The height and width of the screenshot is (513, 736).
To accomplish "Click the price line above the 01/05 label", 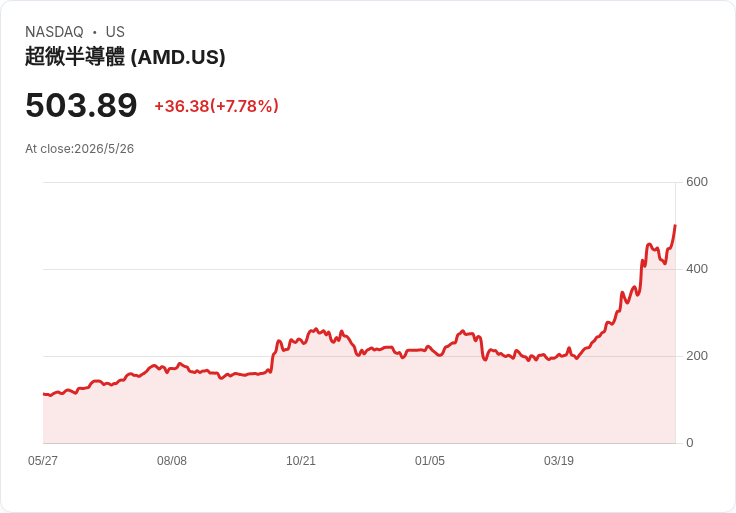I will point(429,348).
